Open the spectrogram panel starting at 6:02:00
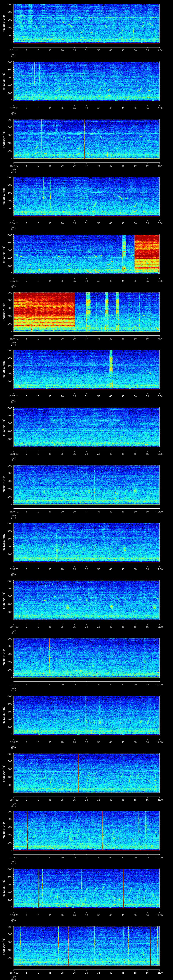173x980 pixels. 86,81
